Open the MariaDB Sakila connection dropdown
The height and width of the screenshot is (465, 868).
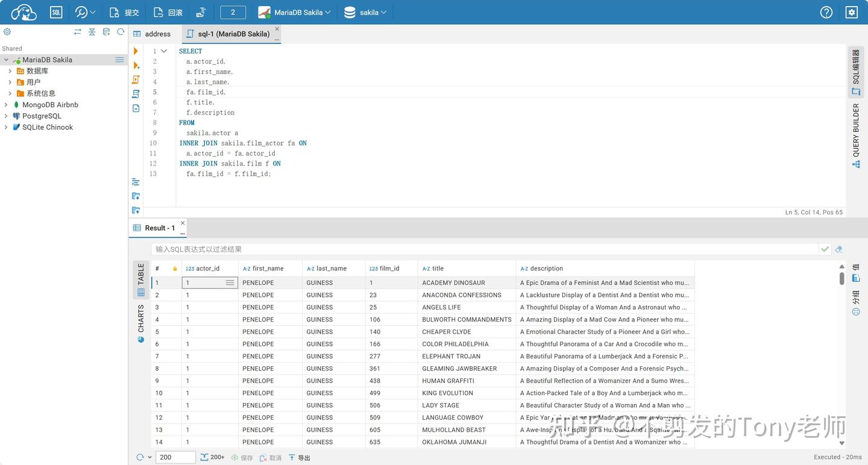[294, 12]
